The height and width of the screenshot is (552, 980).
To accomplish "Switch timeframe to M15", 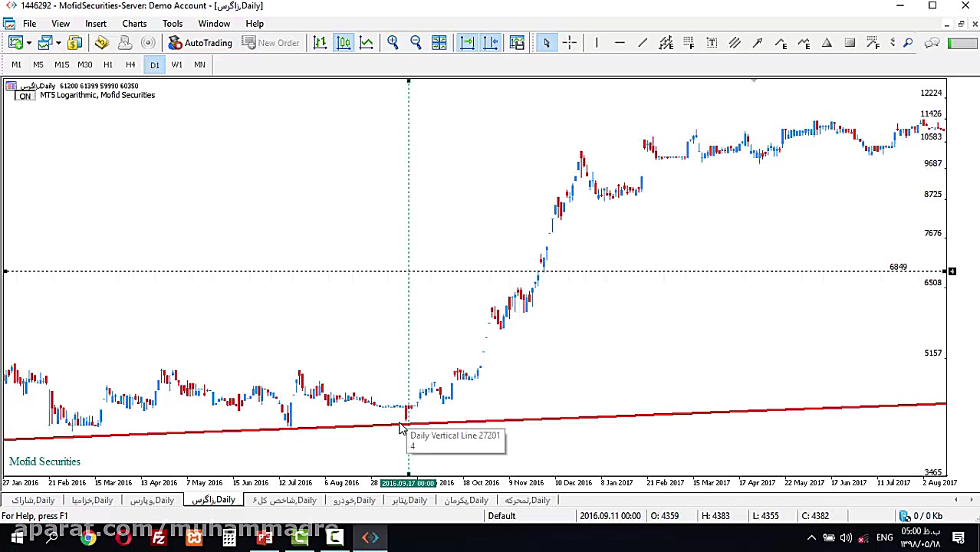I will [61, 64].
